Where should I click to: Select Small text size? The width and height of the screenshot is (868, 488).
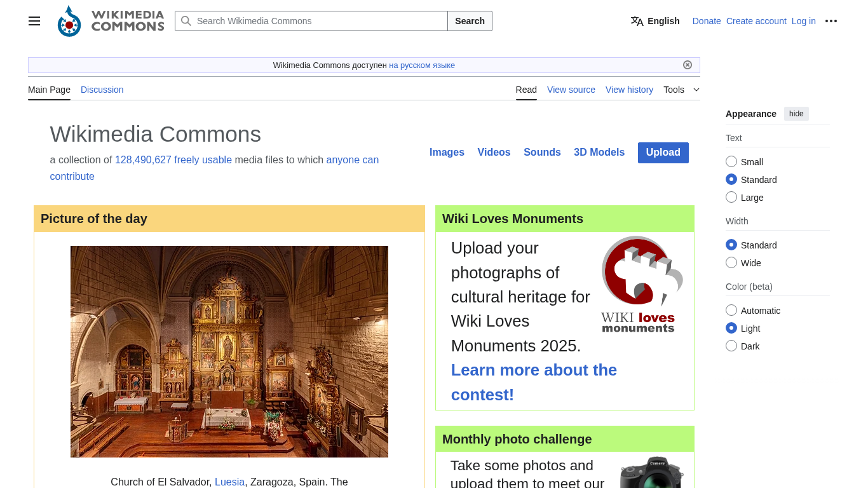731,162
